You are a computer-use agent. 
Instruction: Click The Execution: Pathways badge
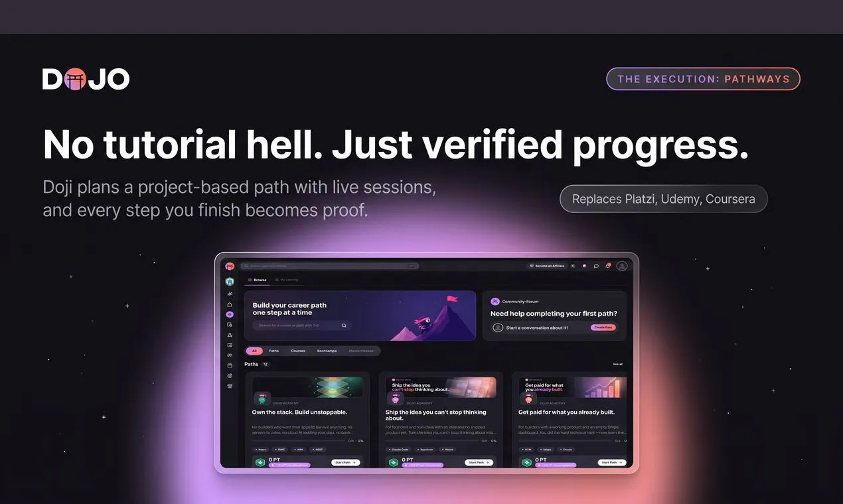(x=704, y=79)
